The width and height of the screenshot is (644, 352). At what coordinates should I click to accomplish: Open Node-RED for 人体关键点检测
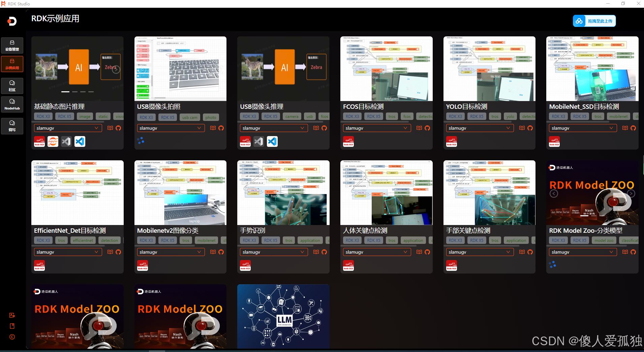pos(348,265)
